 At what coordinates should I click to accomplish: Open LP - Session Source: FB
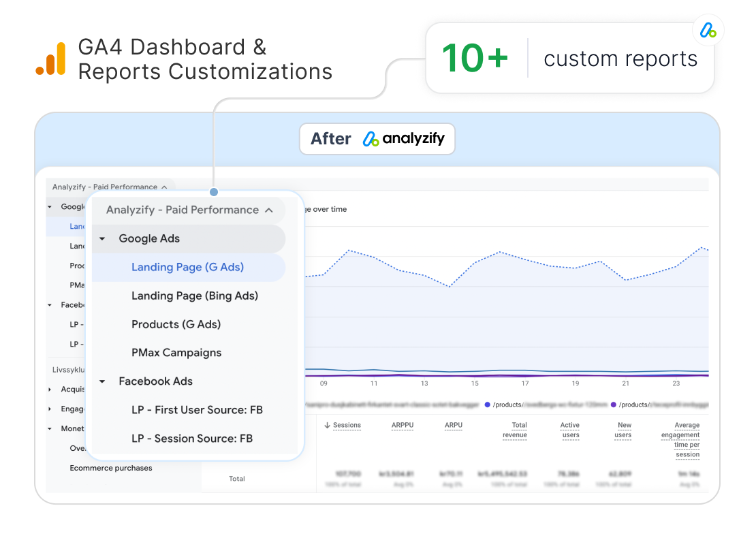point(192,438)
